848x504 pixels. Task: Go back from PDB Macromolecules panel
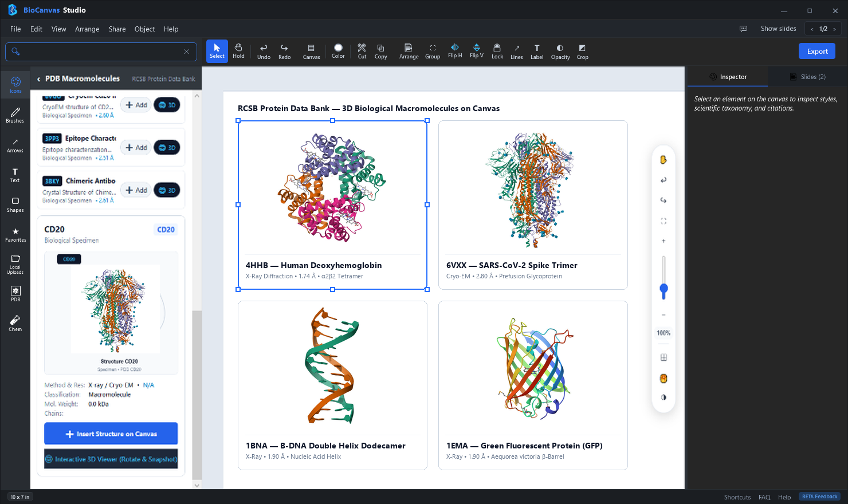38,79
